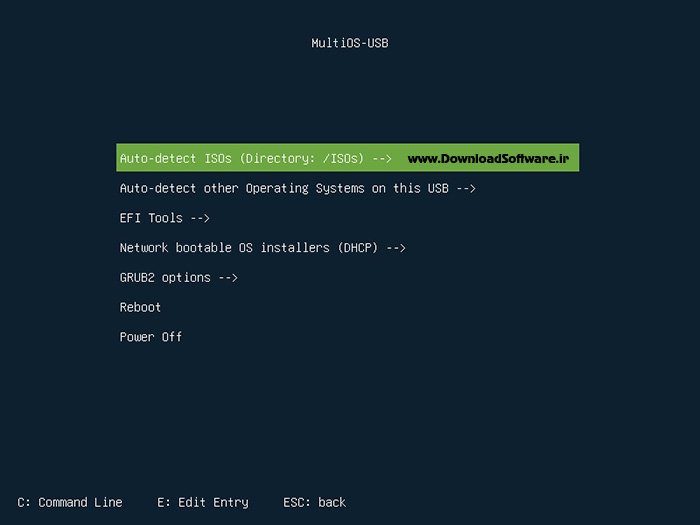Choose the Reboot entry

pos(140,307)
